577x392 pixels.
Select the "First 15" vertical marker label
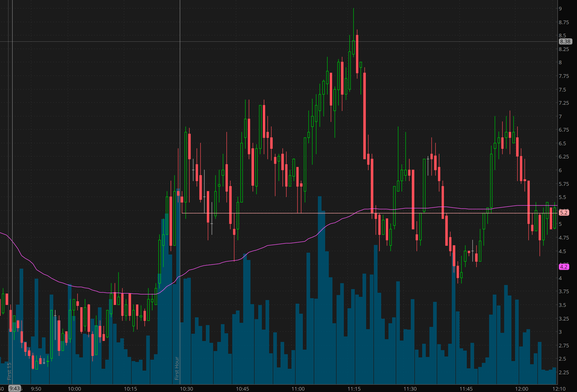(x=9, y=371)
